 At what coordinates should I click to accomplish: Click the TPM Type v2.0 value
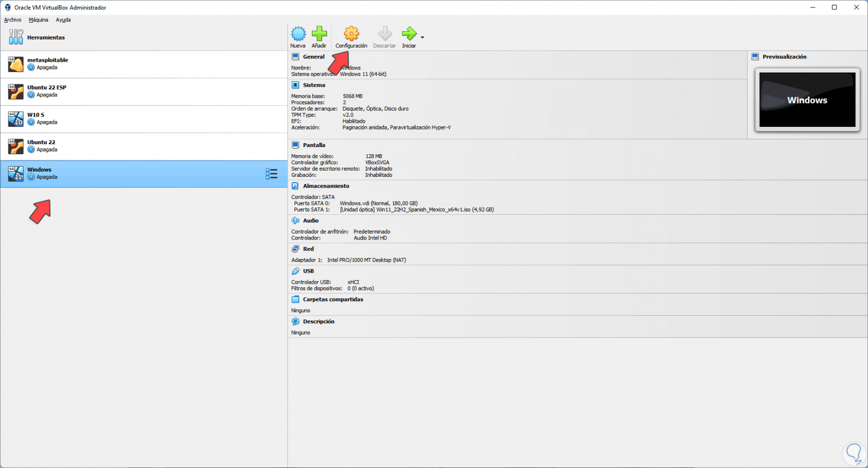[x=348, y=115]
